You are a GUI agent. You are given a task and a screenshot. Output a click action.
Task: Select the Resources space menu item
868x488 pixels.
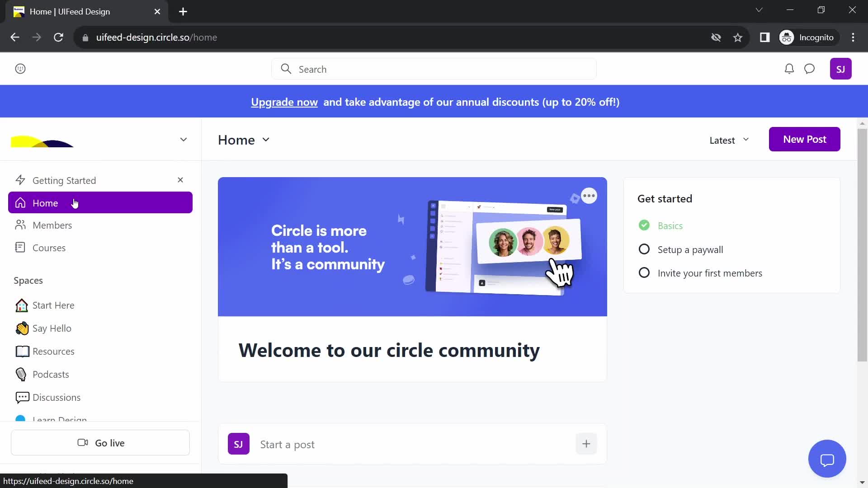point(53,351)
